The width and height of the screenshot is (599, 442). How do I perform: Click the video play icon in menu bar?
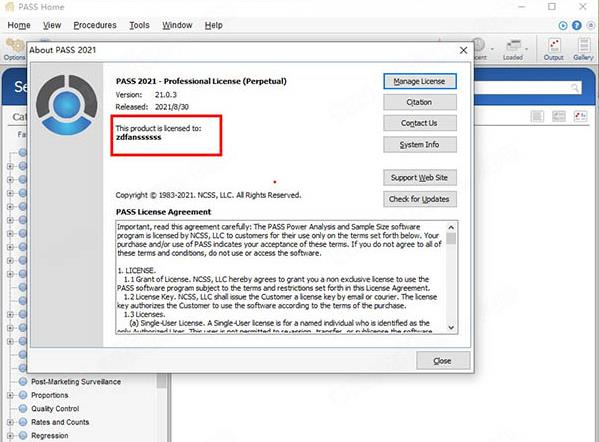tap(563, 25)
